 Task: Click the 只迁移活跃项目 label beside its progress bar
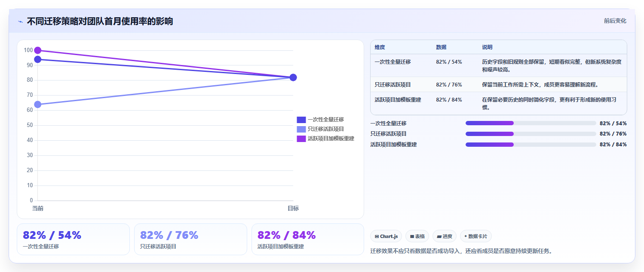[388, 134]
